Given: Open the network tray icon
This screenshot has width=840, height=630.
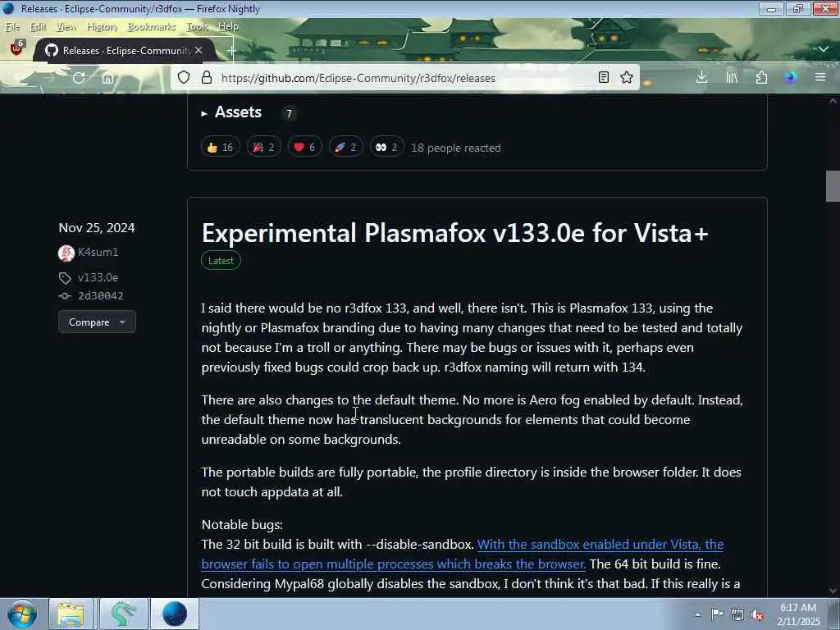Looking at the screenshot, I should click(x=737, y=614).
